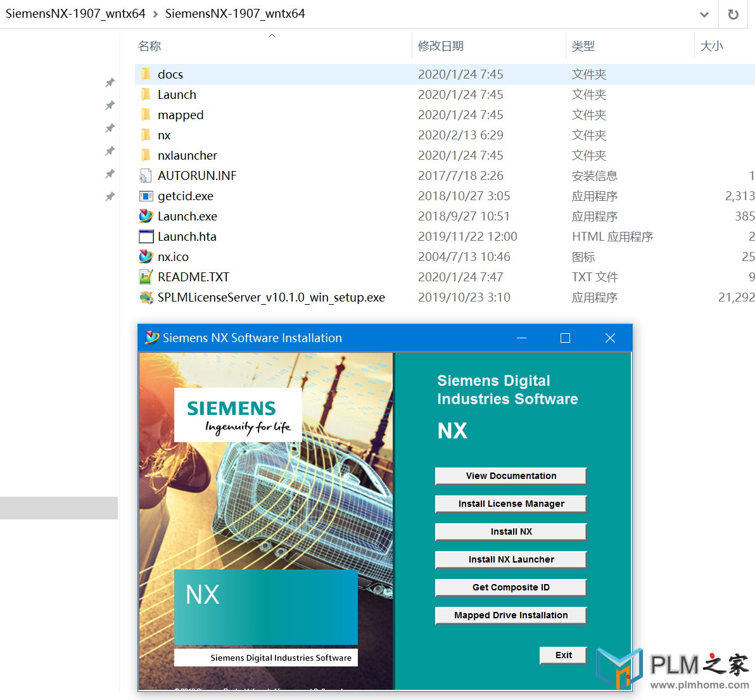Click Install License Manager button
The image size is (755, 700).
point(511,504)
